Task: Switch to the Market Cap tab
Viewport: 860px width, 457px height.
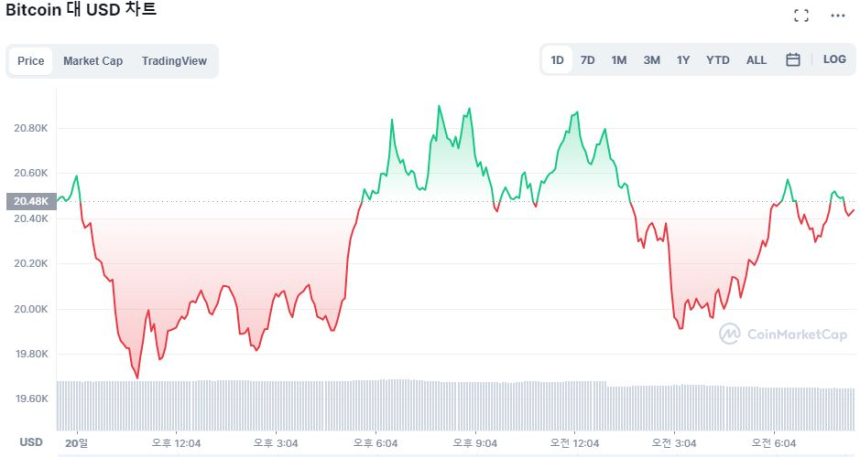Action: pos(93,61)
